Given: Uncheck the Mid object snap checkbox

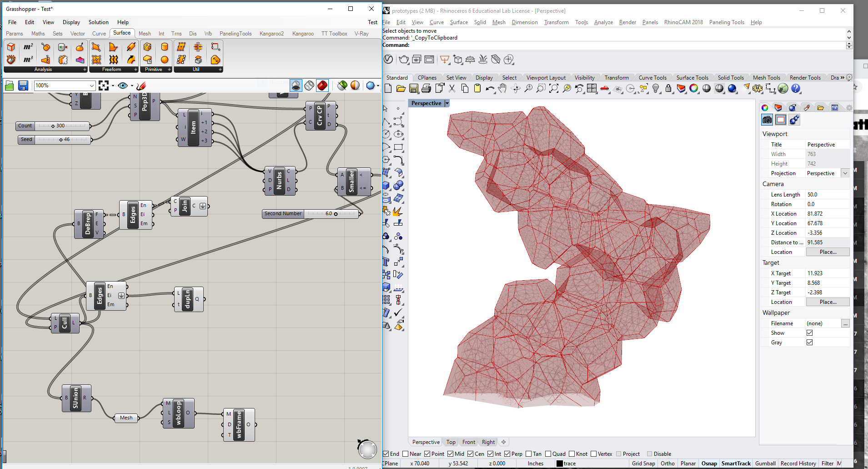Looking at the screenshot, I should 450,454.
